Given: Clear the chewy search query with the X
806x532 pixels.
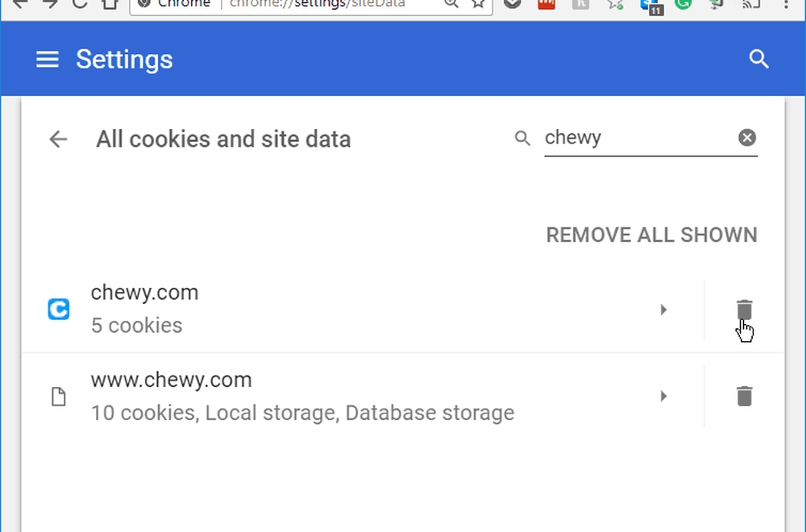Looking at the screenshot, I should coord(747,137).
